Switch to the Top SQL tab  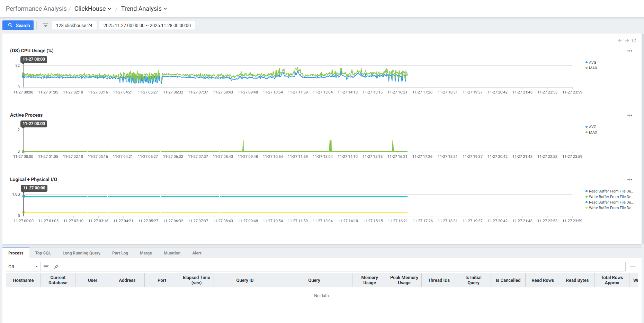pos(43,253)
